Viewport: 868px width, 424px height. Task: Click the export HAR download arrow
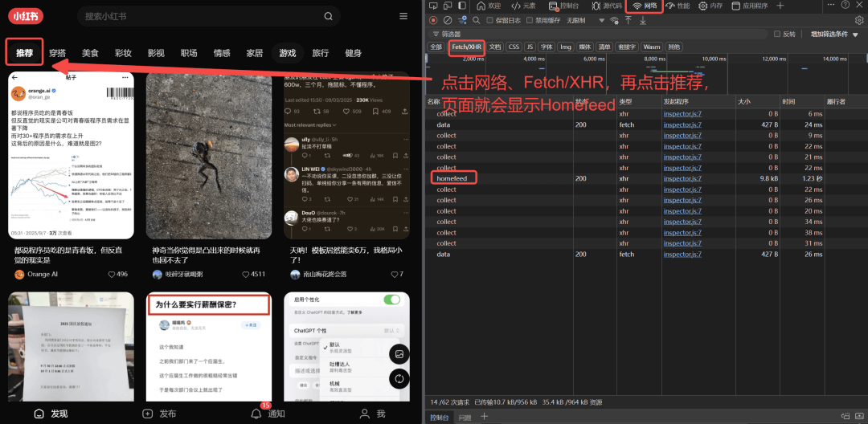pyautogui.click(x=641, y=20)
